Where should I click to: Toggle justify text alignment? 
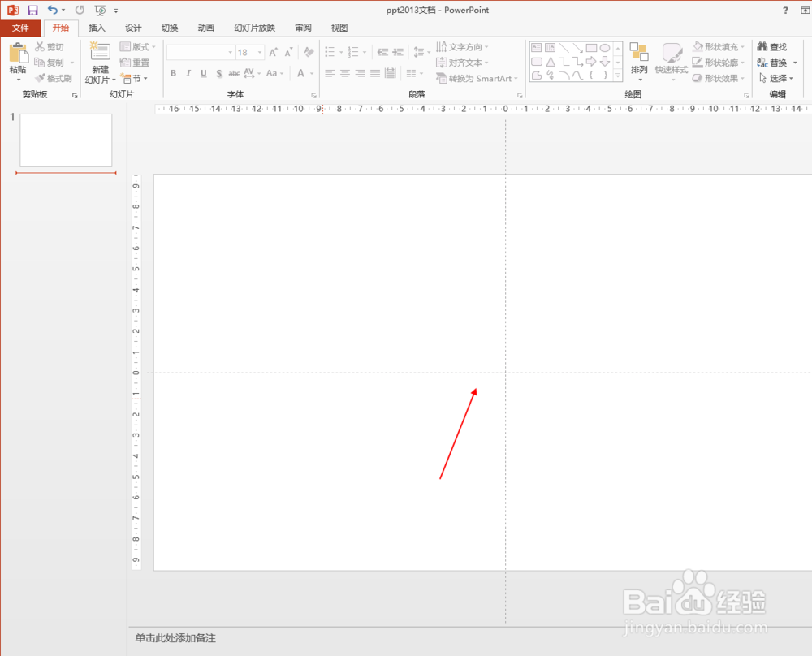[375, 73]
